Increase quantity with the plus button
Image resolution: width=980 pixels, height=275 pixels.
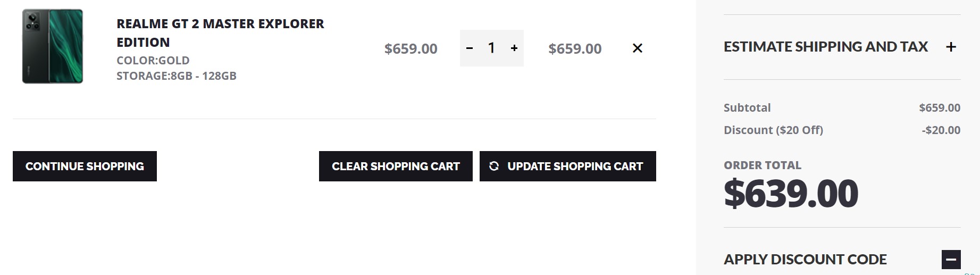pyautogui.click(x=514, y=48)
